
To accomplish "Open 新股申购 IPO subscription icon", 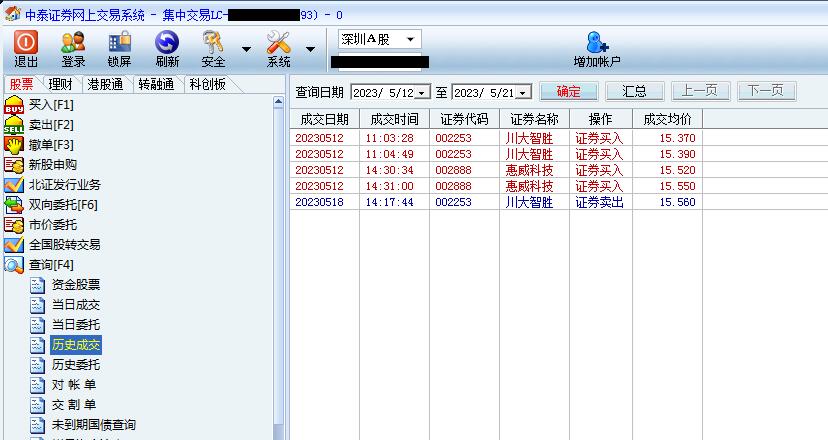I will pos(14,165).
